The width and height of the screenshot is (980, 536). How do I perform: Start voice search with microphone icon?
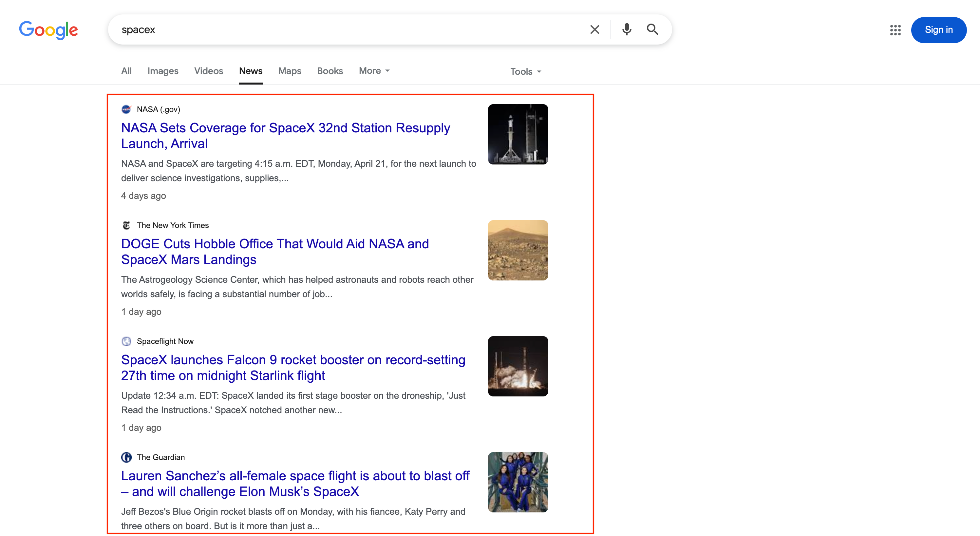627,30
